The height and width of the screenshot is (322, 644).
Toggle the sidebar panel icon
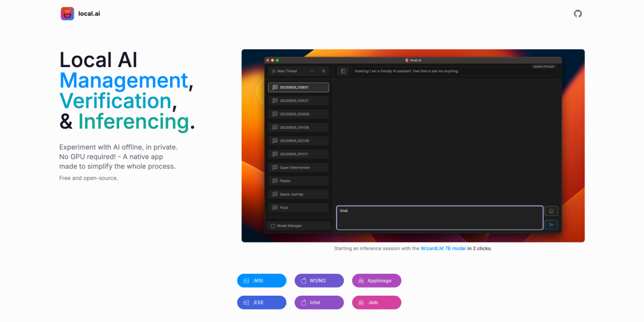tap(343, 71)
